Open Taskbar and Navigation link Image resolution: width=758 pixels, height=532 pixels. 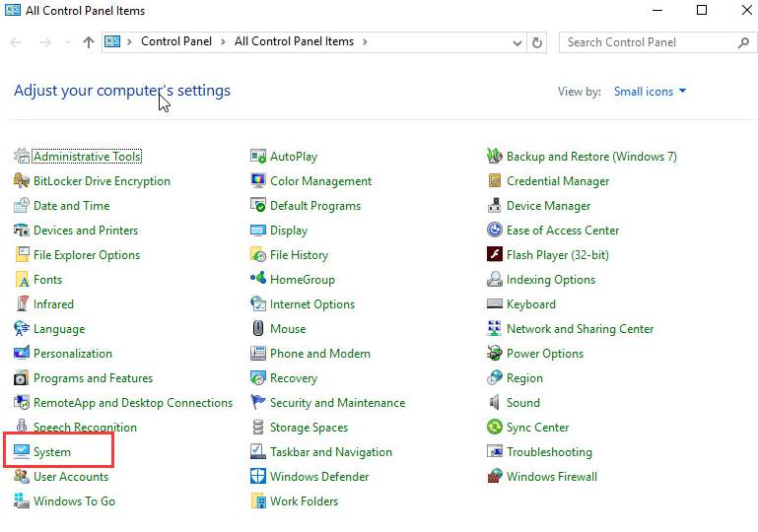[330, 452]
